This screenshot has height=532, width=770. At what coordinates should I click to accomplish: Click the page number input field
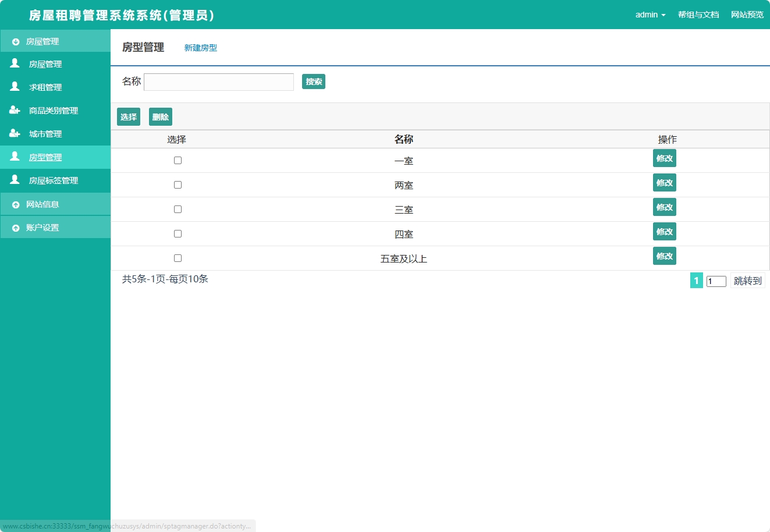pyautogui.click(x=716, y=281)
